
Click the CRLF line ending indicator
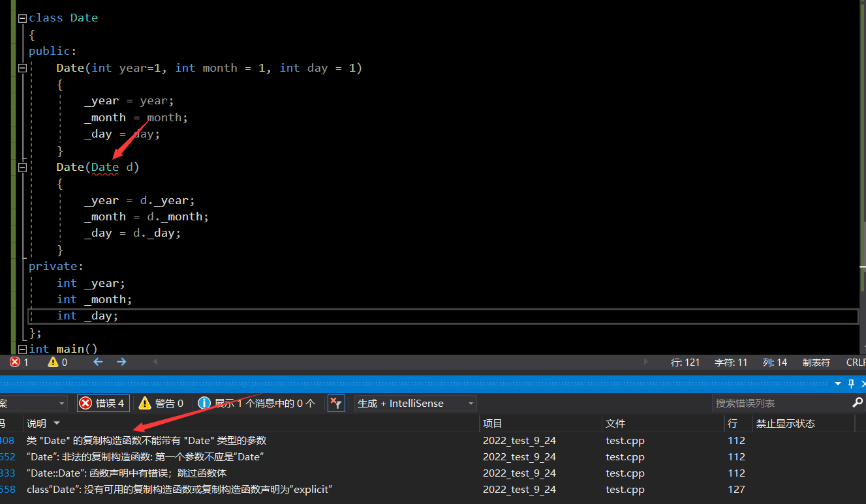[856, 363]
